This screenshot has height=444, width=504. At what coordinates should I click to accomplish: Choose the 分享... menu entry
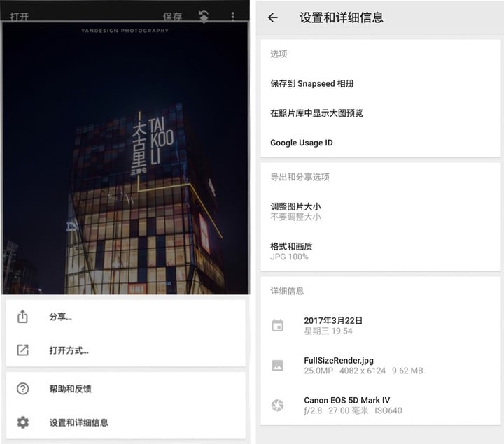click(x=126, y=317)
